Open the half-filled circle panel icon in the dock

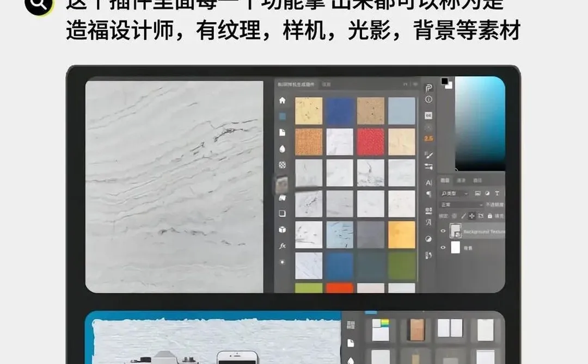[x=428, y=239]
